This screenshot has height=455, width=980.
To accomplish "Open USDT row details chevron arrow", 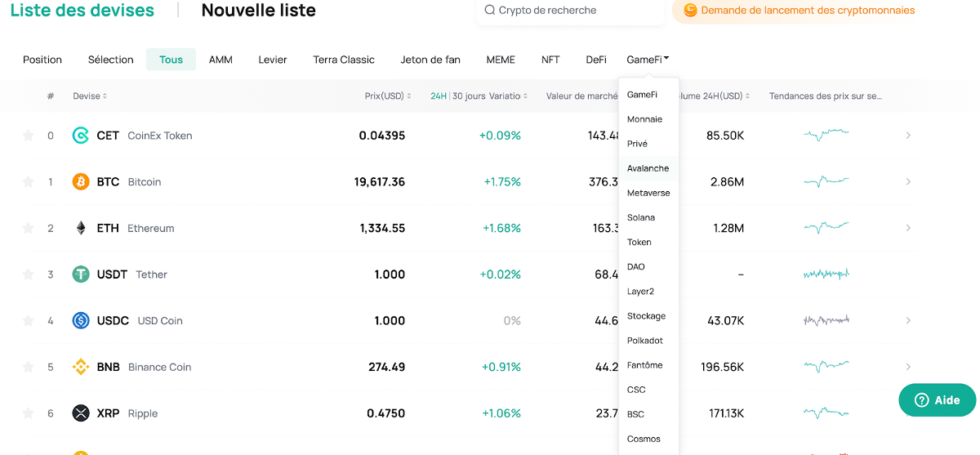I will pos(908,274).
